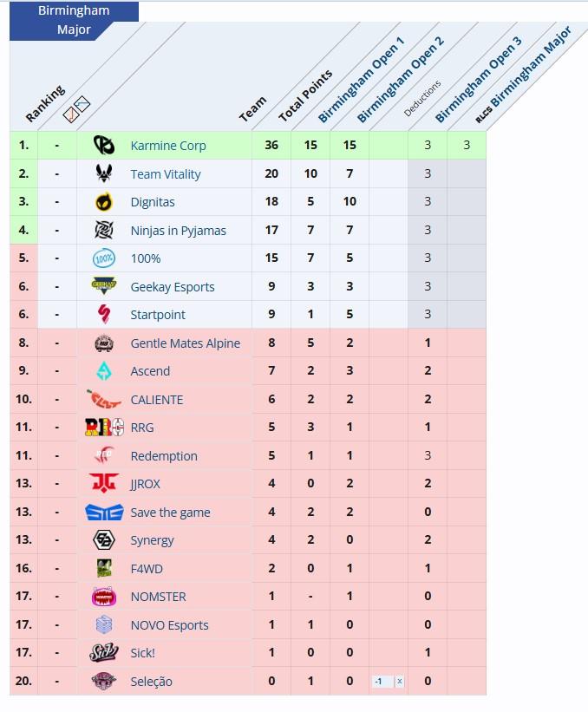Open the Team Vitality team link
The image size is (588, 712).
[x=166, y=174]
